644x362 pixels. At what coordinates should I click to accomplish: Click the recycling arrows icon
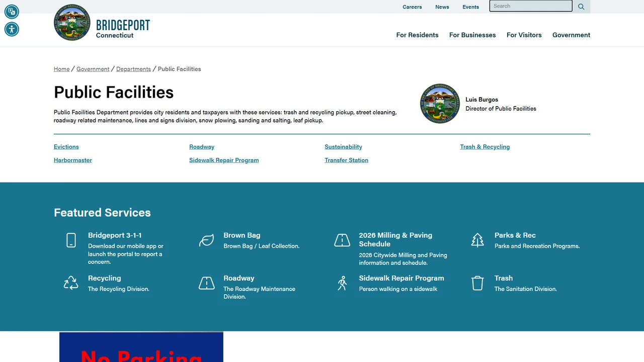coord(71,283)
